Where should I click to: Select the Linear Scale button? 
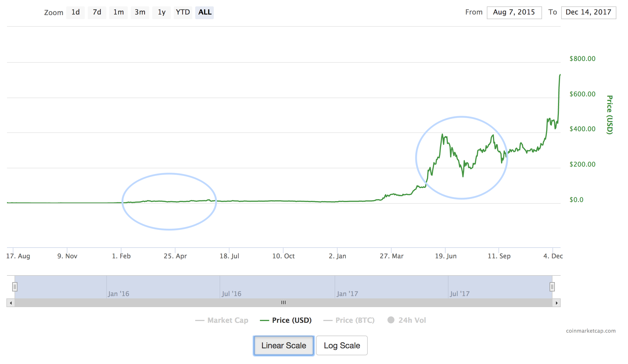pos(284,345)
